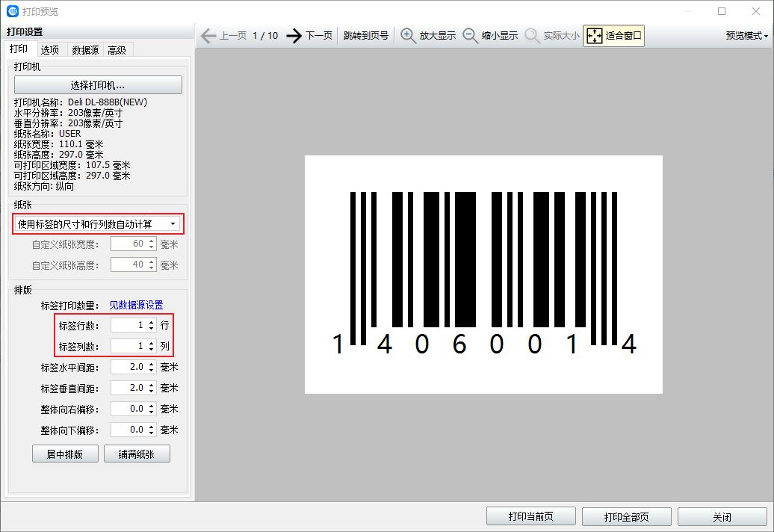Screen dimensions: 774x532
Task: Open 跳转到页号 jump to page
Action: pyautogui.click(x=366, y=36)
